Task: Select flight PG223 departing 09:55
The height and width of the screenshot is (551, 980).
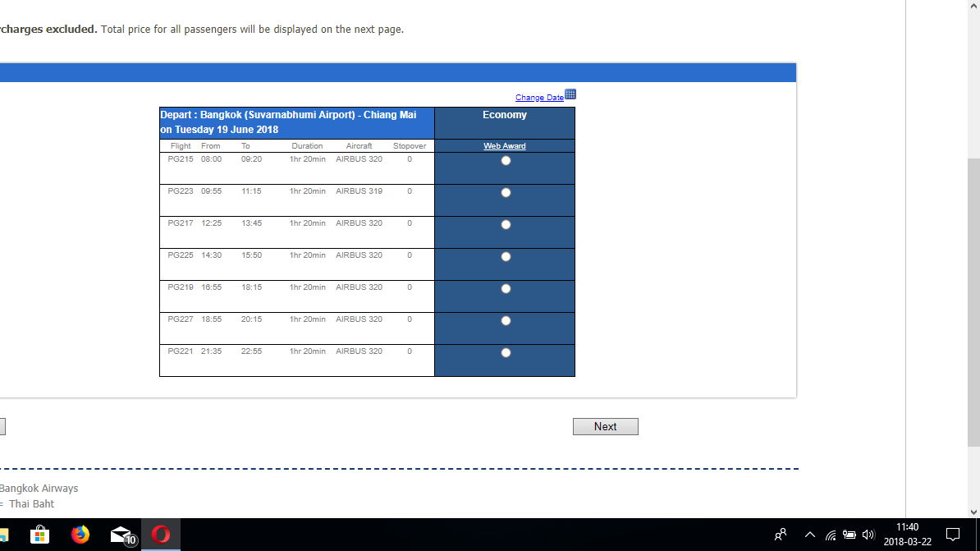Action: pos(506,193)
